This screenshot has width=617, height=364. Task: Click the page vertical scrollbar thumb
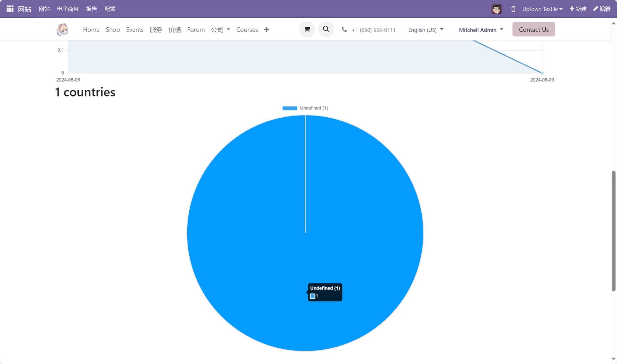click(613, 231)
